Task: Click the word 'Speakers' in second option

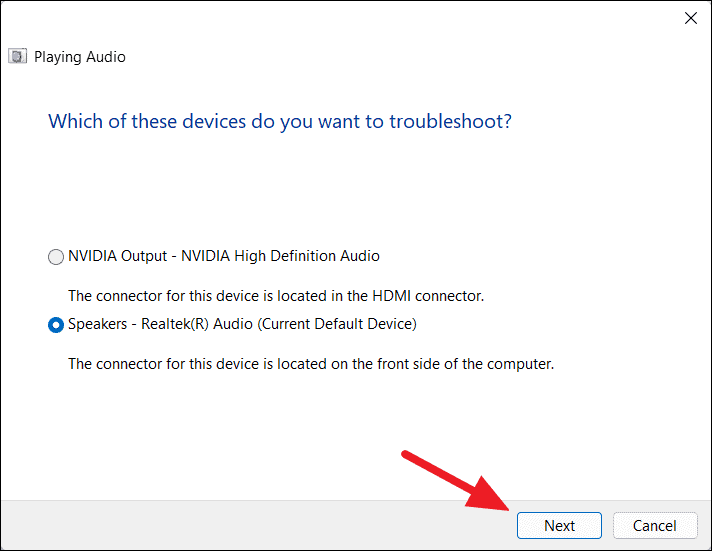Action: 98,324
